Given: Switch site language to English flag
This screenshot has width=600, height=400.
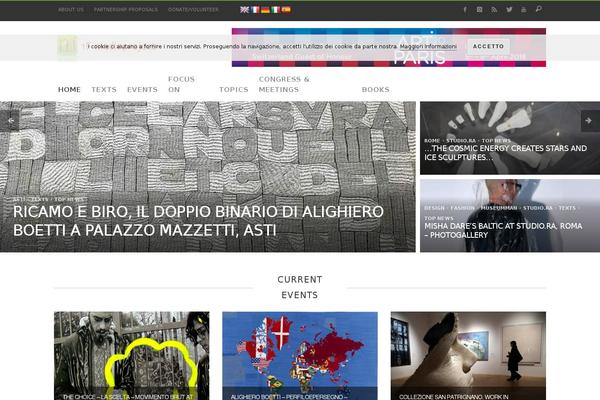Looking at the screenshot, I should coord(245,10).
